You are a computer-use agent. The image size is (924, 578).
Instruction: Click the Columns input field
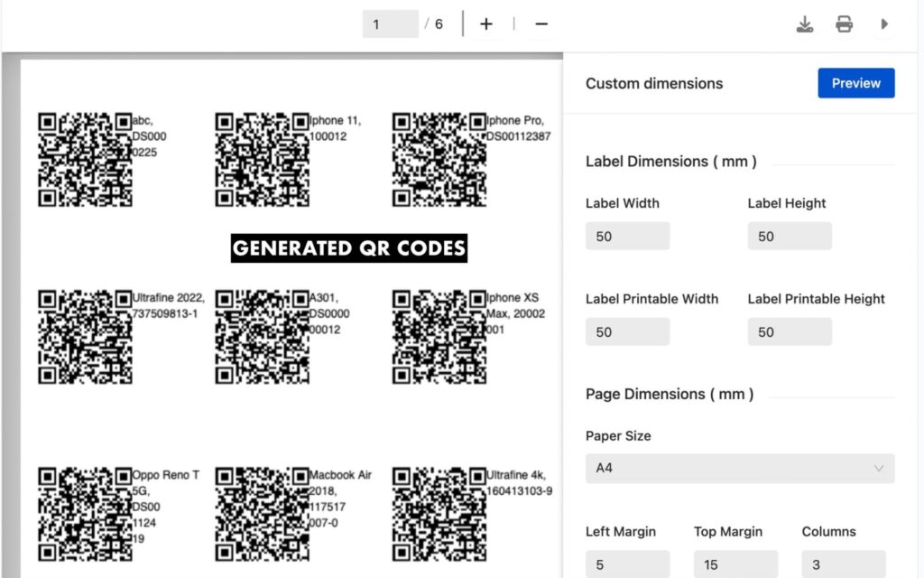point(843,564)
